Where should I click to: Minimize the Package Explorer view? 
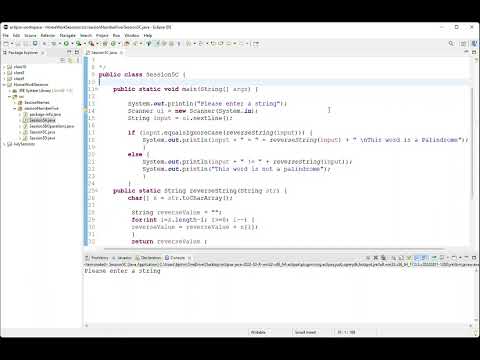pos(69,52)
